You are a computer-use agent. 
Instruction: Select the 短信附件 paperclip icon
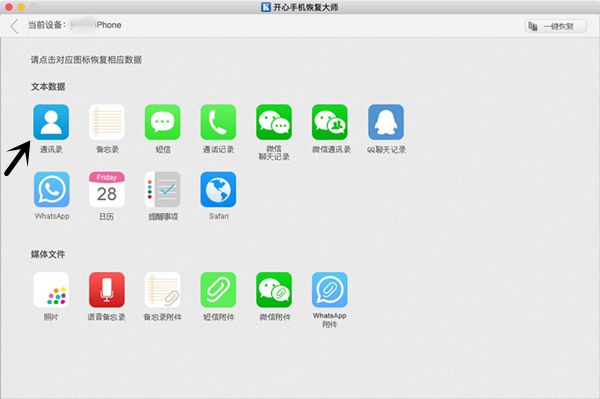[x=218, y=290]
